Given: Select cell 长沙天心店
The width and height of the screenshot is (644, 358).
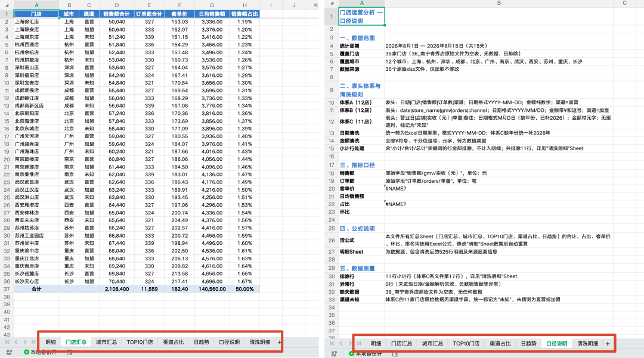Looking at the screenshot, I should click(x=36, y=282).
